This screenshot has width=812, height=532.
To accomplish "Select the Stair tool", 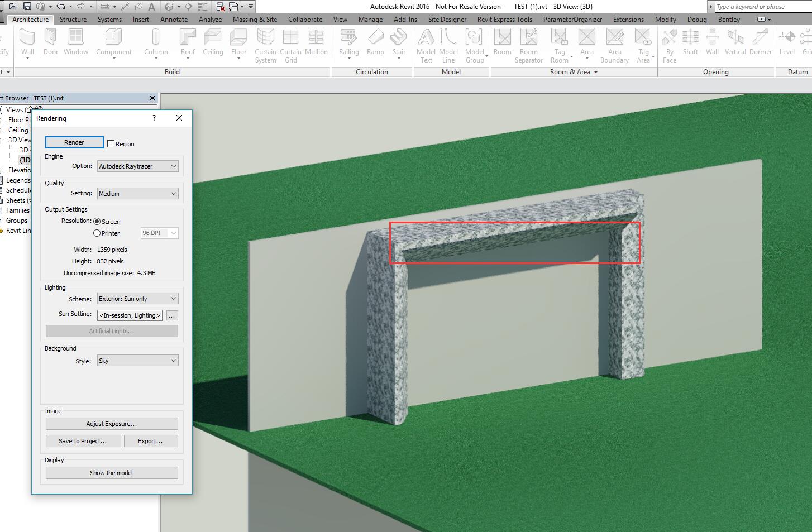I will pyautogui.click(x=399, y=42).
